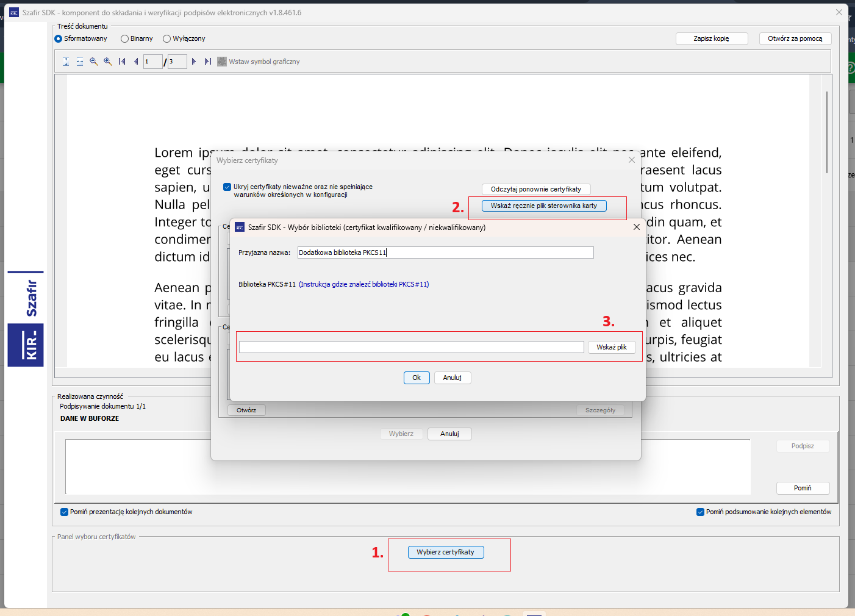Click Wybierz certyfikaty button
Image resolution: width=855 pixels, height=616 pixels.
pos(446,552)
